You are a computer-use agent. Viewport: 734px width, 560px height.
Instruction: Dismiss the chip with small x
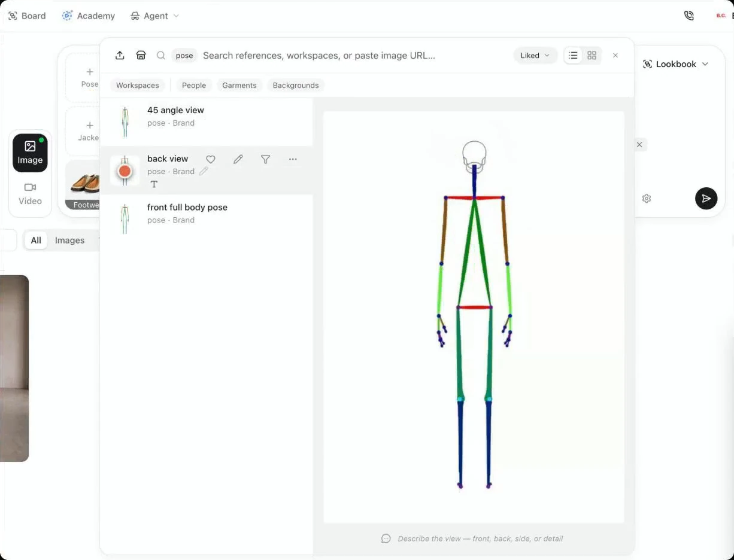pyautogui.click(x=639, y=145)
